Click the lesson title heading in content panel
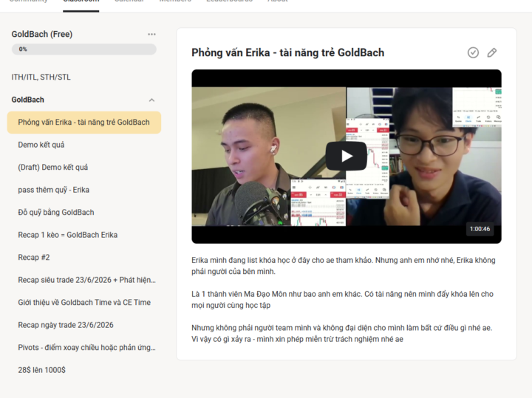The image size is (532, 398). (287, 52)
